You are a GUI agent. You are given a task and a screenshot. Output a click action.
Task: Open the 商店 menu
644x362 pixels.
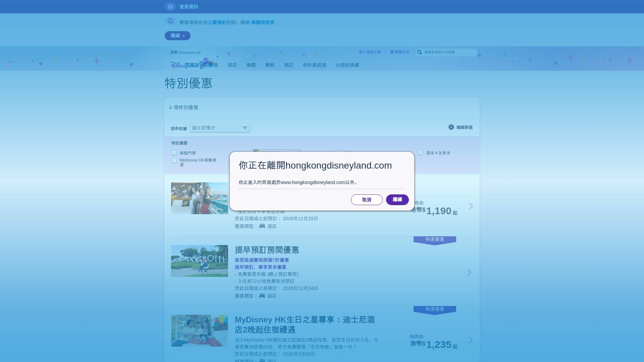click(x=288, y=65)
